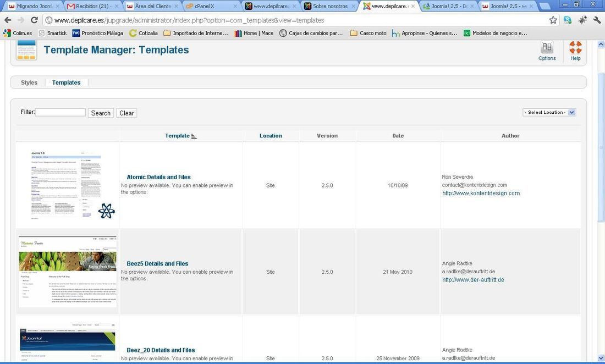
Task: Open Beez_20 Details and Files link
Action: tap(161, 350)
